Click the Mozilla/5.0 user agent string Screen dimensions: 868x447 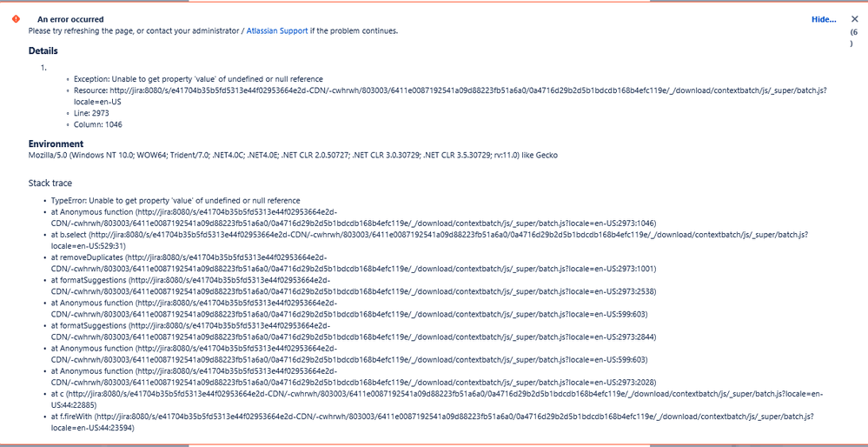[x=293, y=155]
